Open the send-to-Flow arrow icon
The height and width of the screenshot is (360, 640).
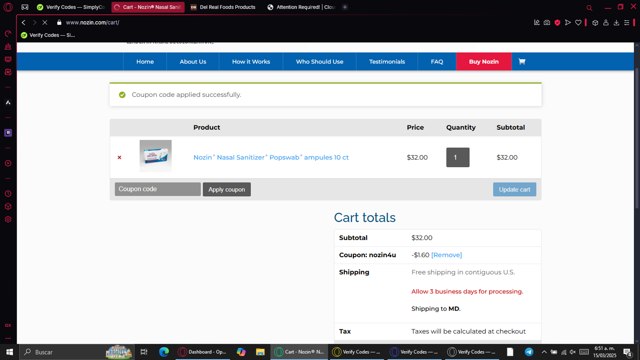click(x=568, y=22)
